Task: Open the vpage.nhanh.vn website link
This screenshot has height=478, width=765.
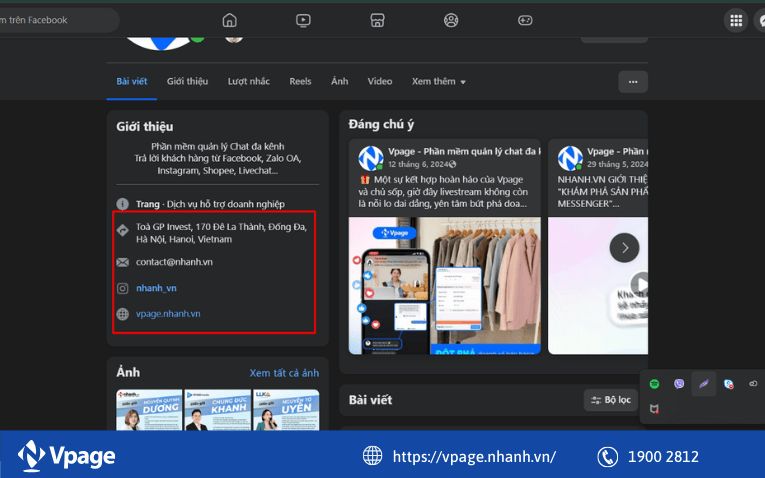Action: coord(168,314)
